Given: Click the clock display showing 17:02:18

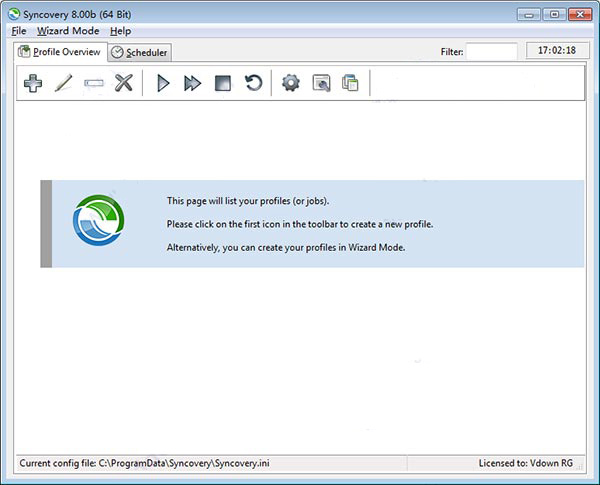Looking at the screenshot, I should pyautogui.click(x=558, y=50).
